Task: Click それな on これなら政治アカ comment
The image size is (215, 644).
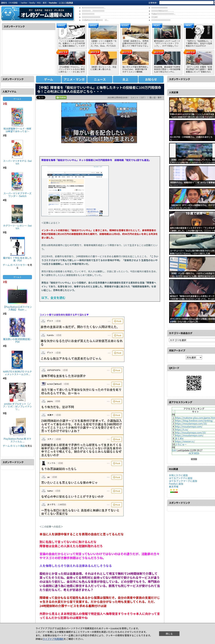Action: click(118, 353)
